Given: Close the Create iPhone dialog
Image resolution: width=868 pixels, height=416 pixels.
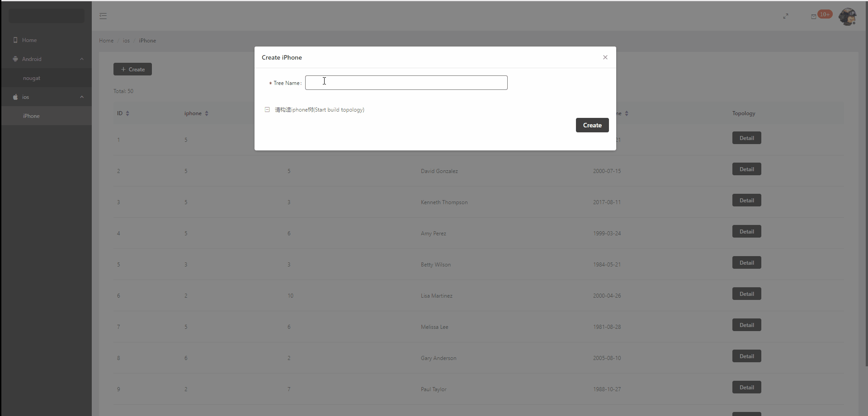Looking at the screenshot, I should 605,57.
